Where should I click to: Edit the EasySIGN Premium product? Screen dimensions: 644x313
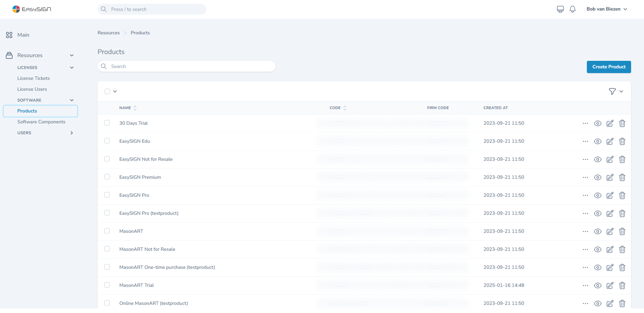pos(610,177)
